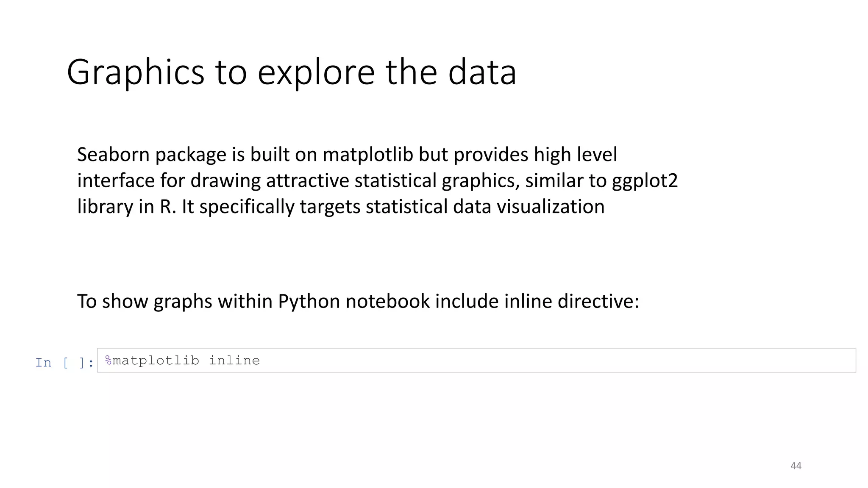
Task: Click the purple % magic symbol in the cell
Action: click(108, 360)
